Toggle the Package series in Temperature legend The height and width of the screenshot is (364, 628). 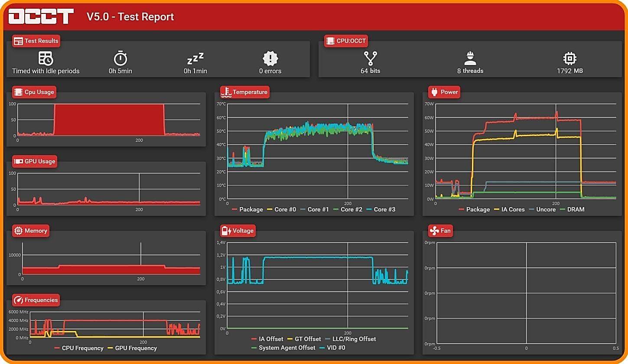247,209
